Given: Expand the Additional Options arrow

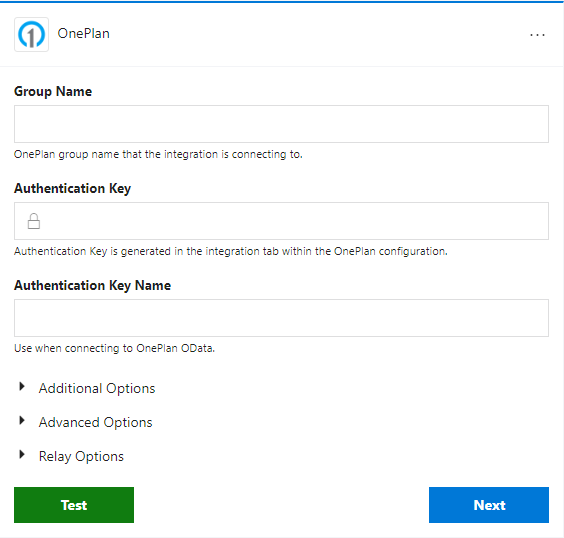Looking at the screenshot, I should tap(22, 387).
